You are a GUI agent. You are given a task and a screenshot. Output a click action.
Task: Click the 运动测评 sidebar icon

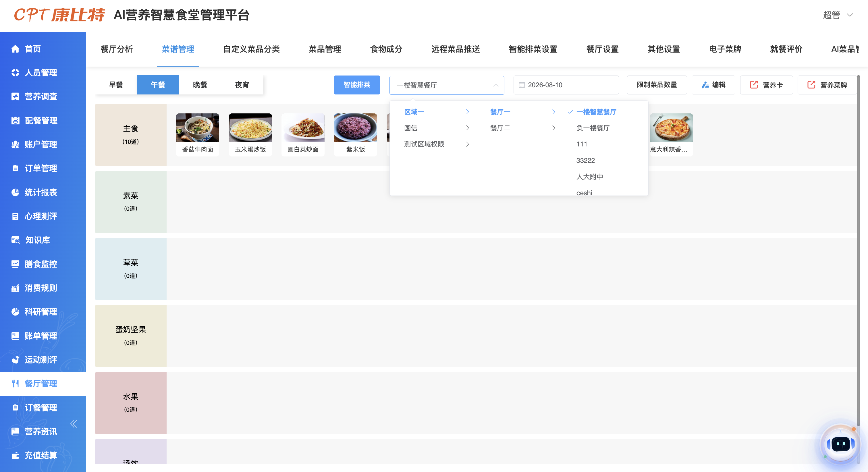click(15, 360)
